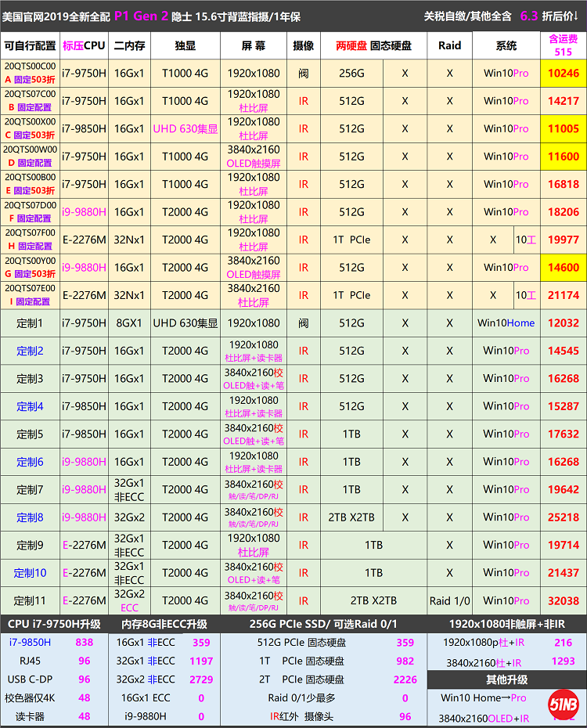Select the 标压CPU column header
The width and height of the screenshot is (587, 728).
coord(83,46)
